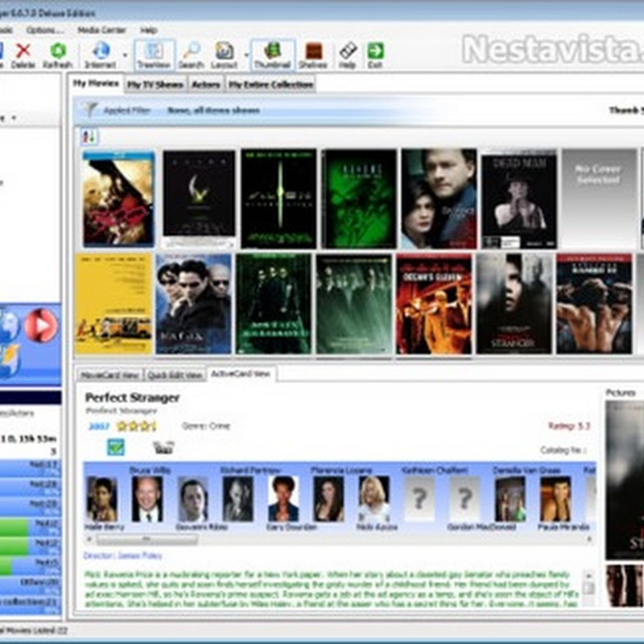Screen dimensions: 644x644
Task: Toggle the Shelves view toolbar button
Action: (x=313, y=56)
